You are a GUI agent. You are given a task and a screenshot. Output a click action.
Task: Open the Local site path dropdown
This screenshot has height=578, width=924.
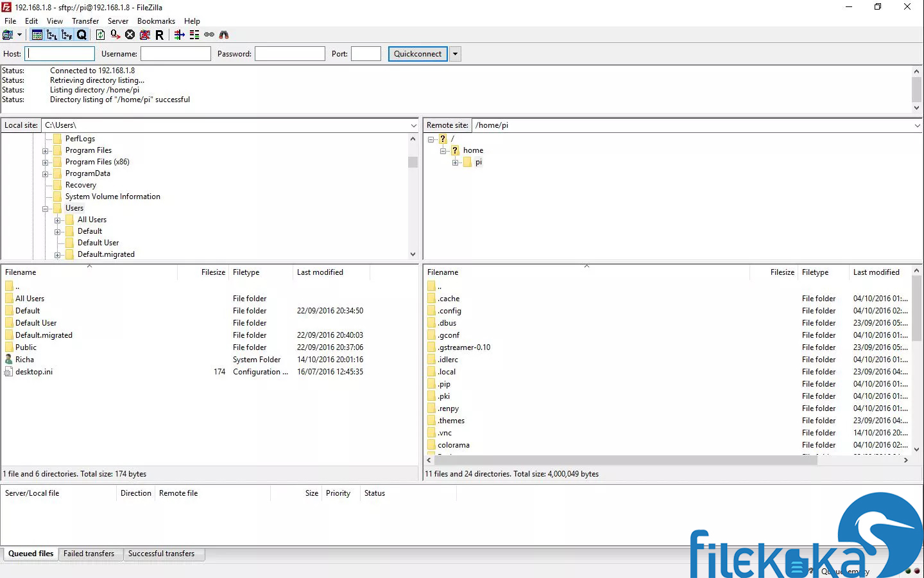[x=413, y=125]
